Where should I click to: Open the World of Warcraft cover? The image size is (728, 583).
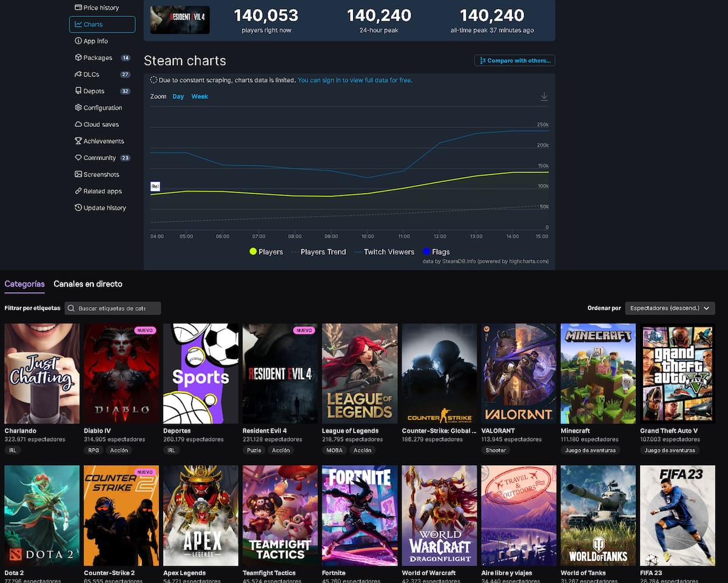(x=440, y=516)
